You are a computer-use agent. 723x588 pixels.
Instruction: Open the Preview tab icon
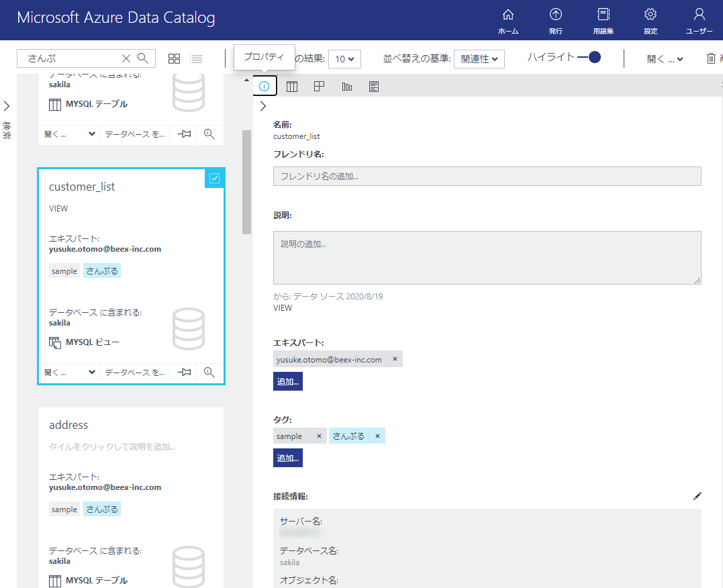(319, 86)
